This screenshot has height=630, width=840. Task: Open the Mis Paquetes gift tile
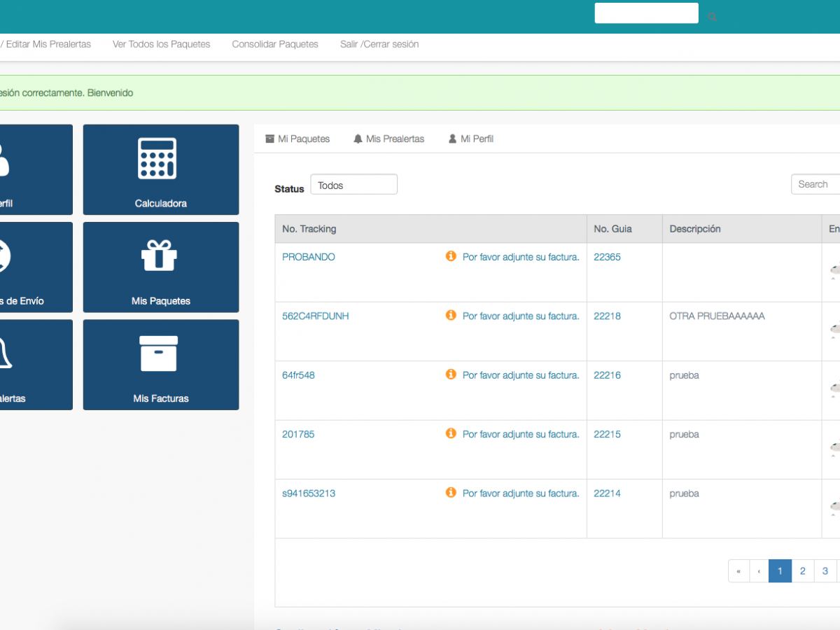click(160, 267)
